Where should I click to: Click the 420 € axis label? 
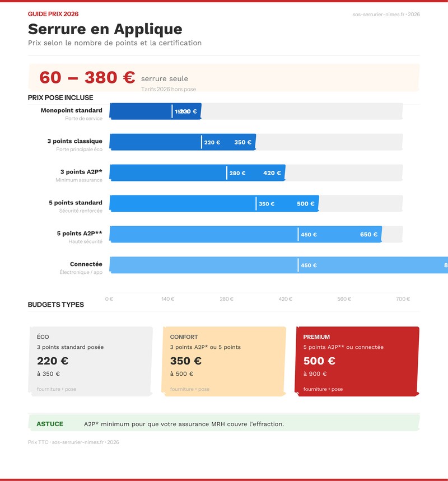(x=287, y=299)
